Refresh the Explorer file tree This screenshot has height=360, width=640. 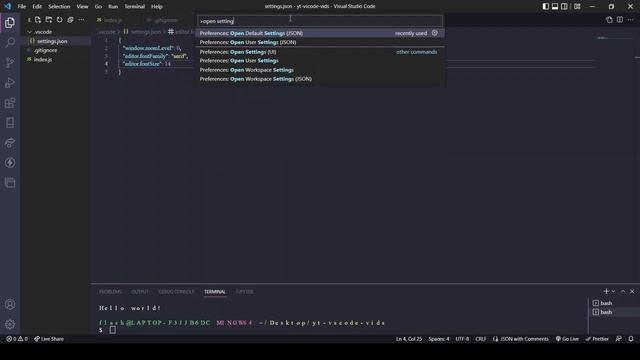60,20
